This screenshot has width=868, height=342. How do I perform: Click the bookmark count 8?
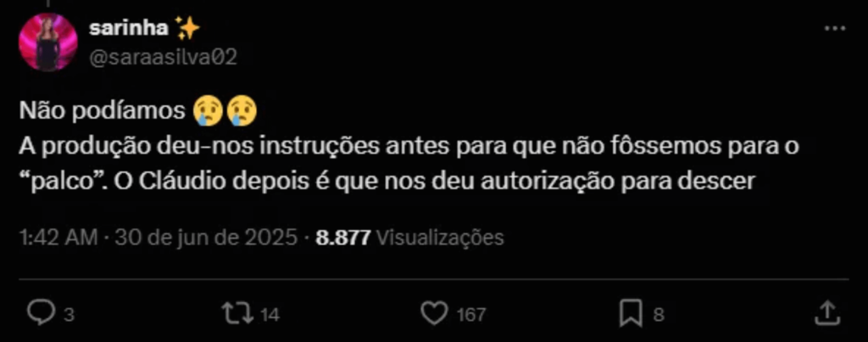coord(658,316)
